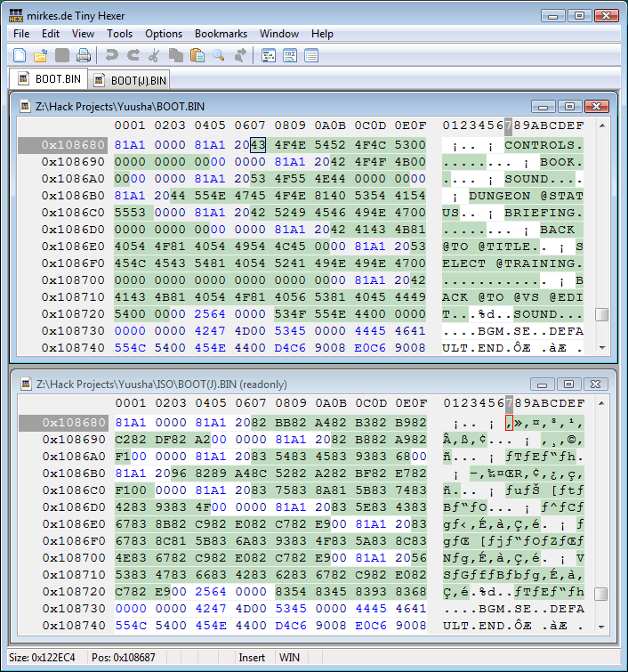The width and height of the screenshot is (628, 672).
Task: Click DUNGEON text in BOOT.BIN ASCII column
Action: [500, 196]
